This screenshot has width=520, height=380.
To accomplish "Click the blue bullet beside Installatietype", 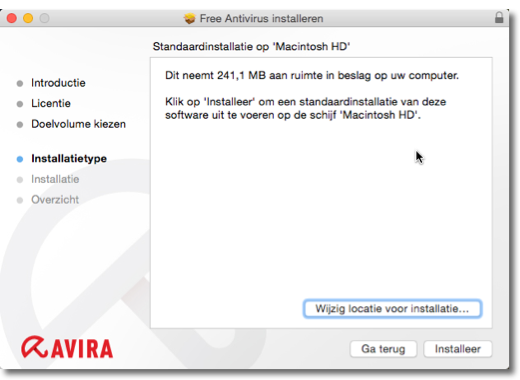I will pyautogui.click(x=20, y=159).
